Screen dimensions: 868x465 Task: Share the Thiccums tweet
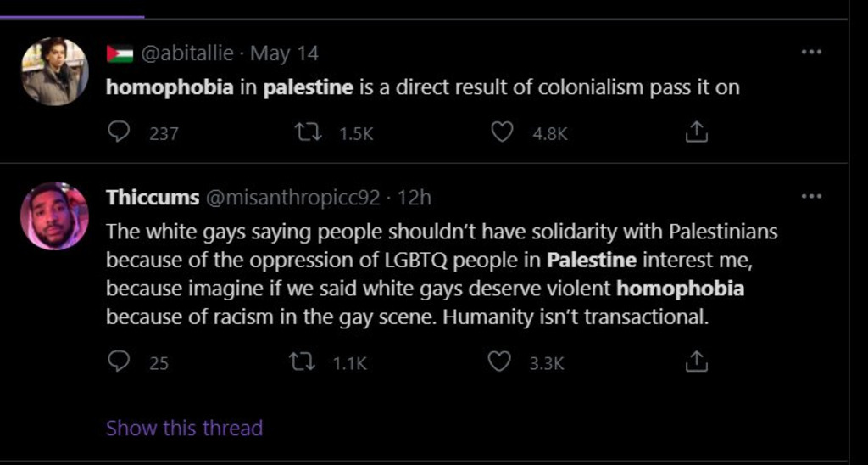click(695, 362)
